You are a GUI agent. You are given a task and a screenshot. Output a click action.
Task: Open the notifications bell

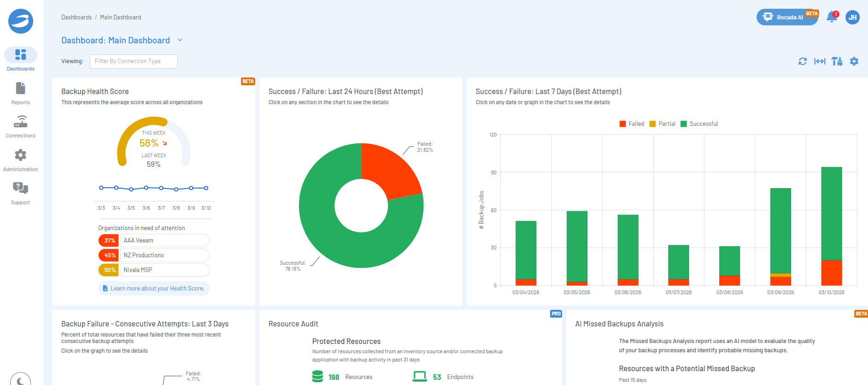[832, 17]
